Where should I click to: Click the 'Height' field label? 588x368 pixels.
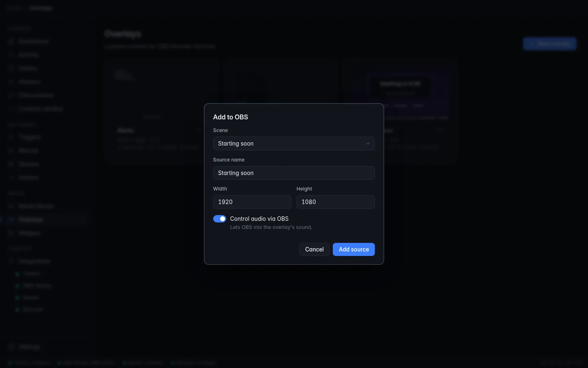304,189
